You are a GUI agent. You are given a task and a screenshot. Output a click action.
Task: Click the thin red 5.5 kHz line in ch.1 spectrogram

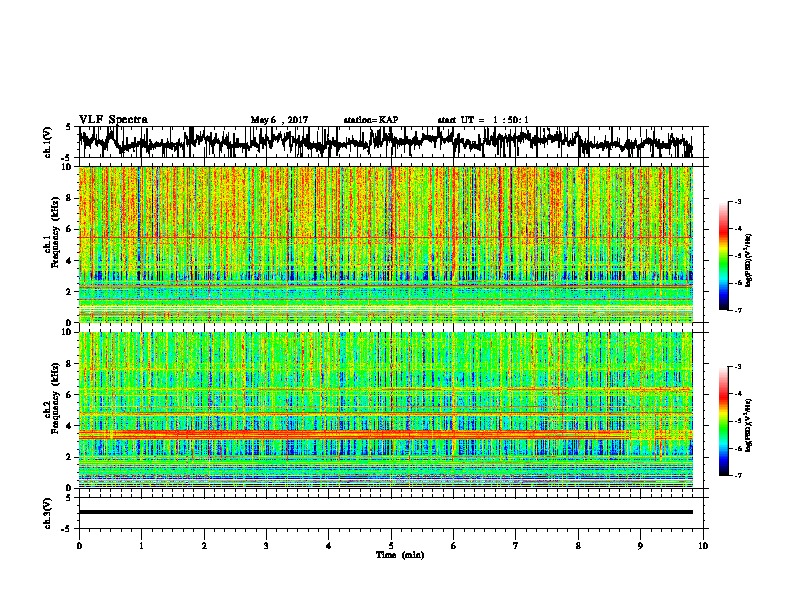pyautogui.click(x=385, y=237)
